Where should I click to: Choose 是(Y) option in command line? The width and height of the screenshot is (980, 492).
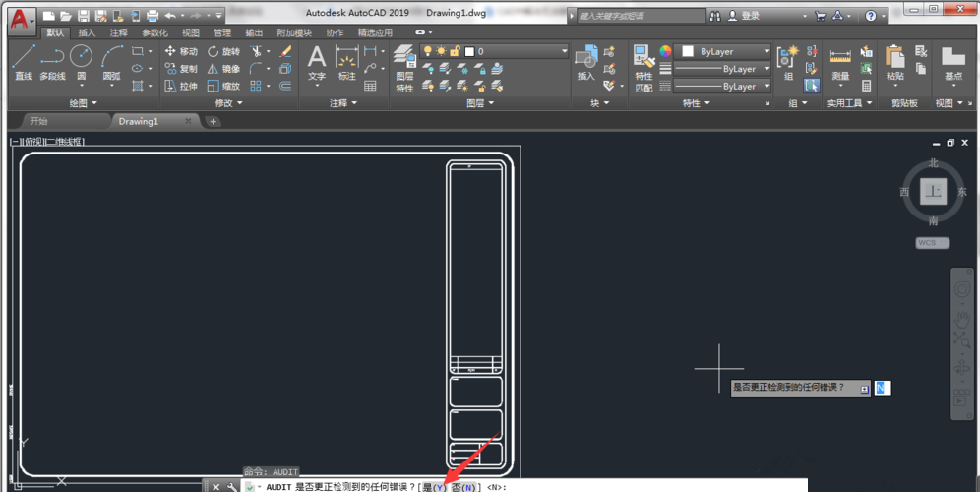[x=434, y=487]
